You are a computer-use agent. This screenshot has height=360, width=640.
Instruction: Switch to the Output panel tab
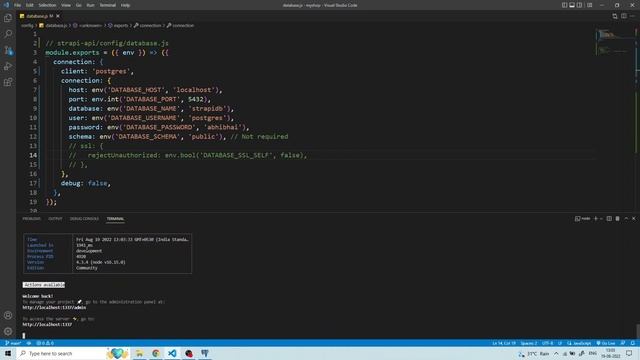point(55,219)
